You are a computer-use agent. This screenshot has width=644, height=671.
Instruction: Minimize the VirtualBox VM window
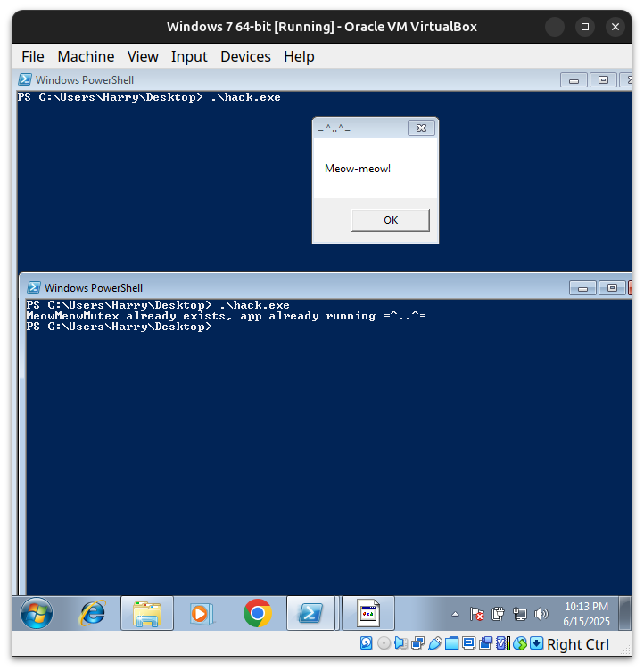coord(555,27)
